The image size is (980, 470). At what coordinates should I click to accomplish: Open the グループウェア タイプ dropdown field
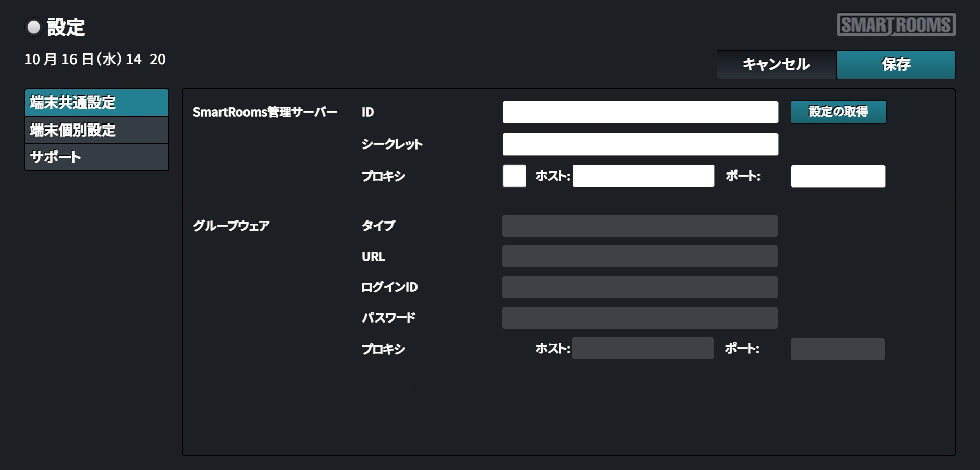(x=640, y=226)
